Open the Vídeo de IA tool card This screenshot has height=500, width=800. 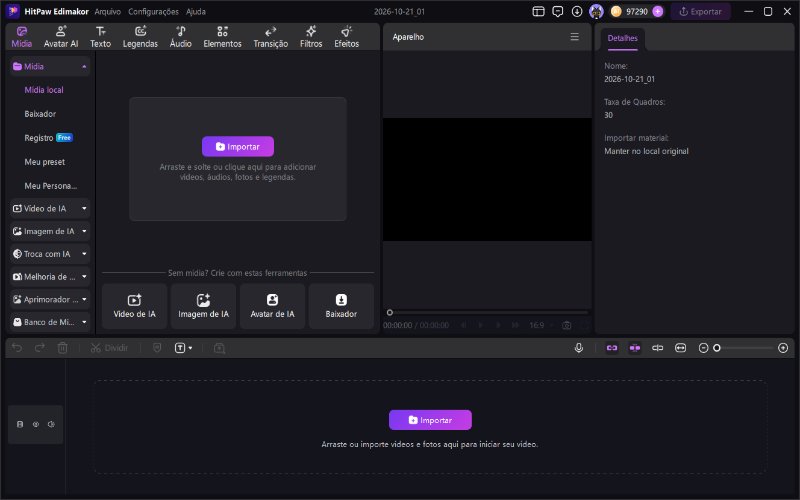pos(134,306)
